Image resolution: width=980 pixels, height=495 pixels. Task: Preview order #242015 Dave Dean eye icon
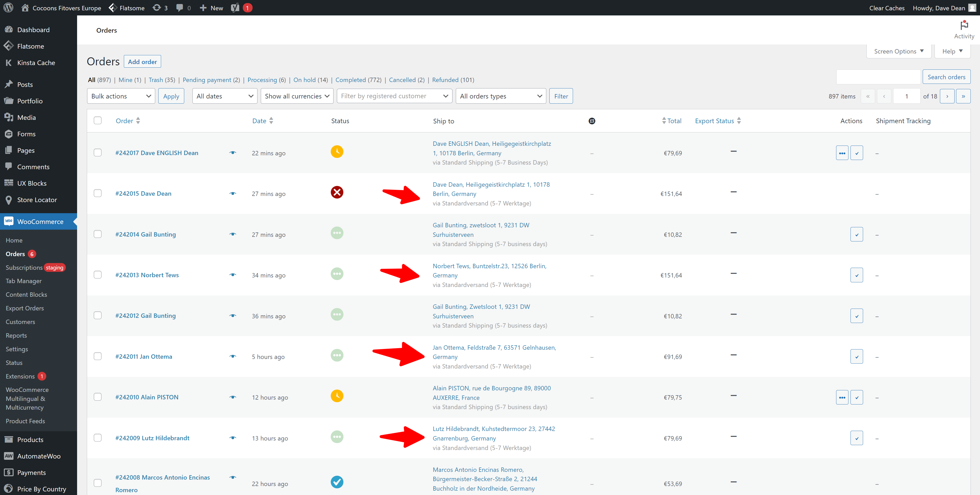[233, 193]
